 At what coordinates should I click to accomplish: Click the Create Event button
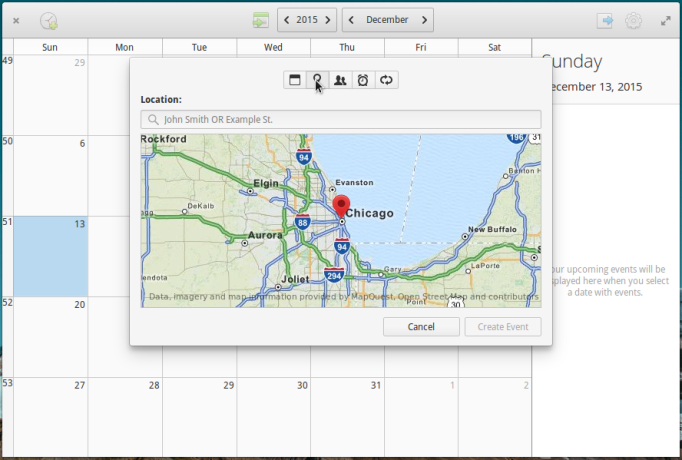(503, 327)
